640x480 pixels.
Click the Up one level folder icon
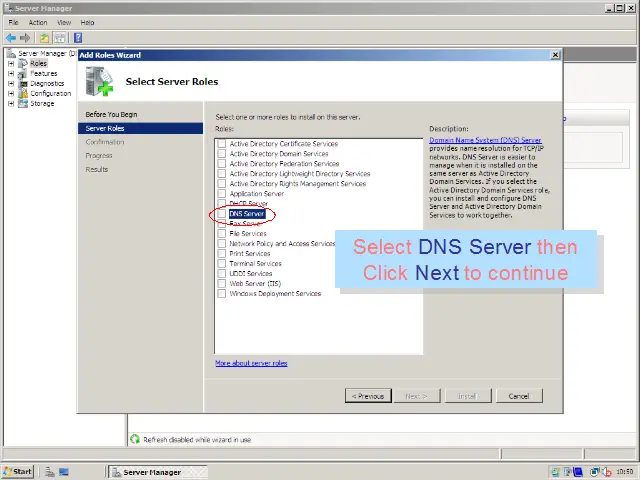(44, 38)
